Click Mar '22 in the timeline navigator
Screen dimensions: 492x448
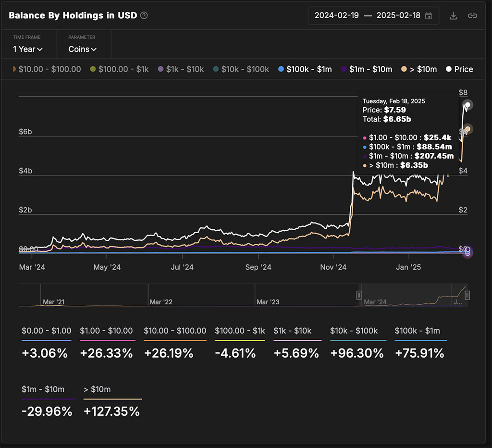point(161,302)
